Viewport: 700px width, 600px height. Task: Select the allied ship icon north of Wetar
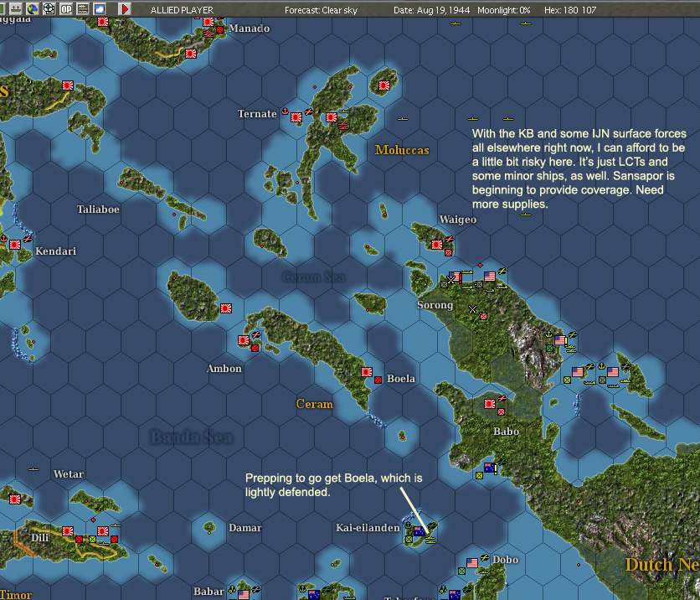(x=33, y=469)
